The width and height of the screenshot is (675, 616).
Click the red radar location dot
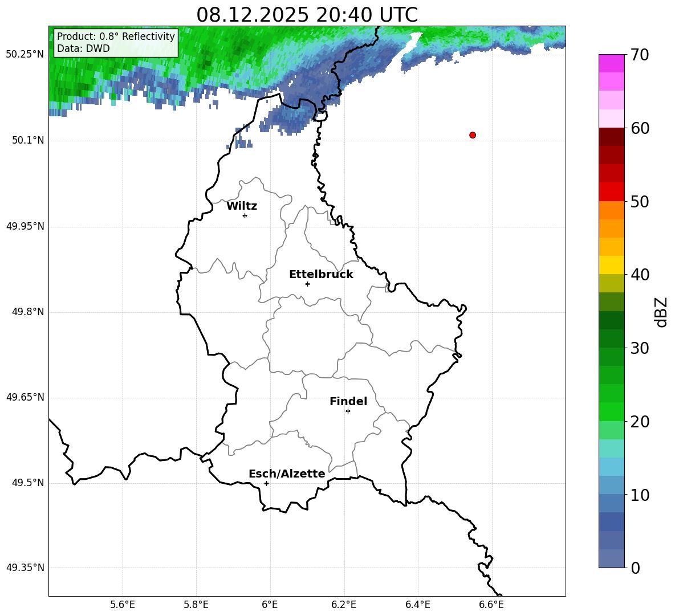click(x=473, y=135)
